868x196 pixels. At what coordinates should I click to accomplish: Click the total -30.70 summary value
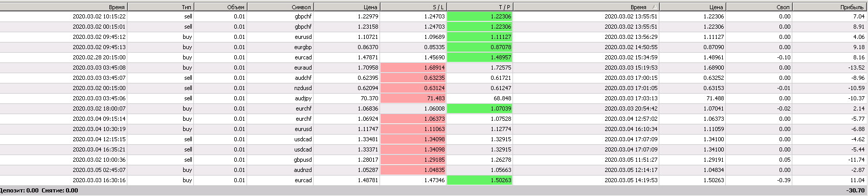tap(855, 190)
